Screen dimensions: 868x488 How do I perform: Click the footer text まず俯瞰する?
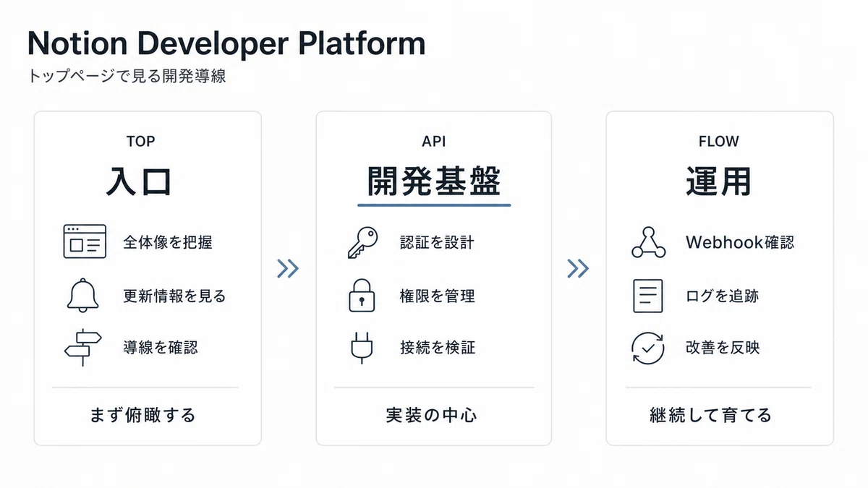(142, 415)
